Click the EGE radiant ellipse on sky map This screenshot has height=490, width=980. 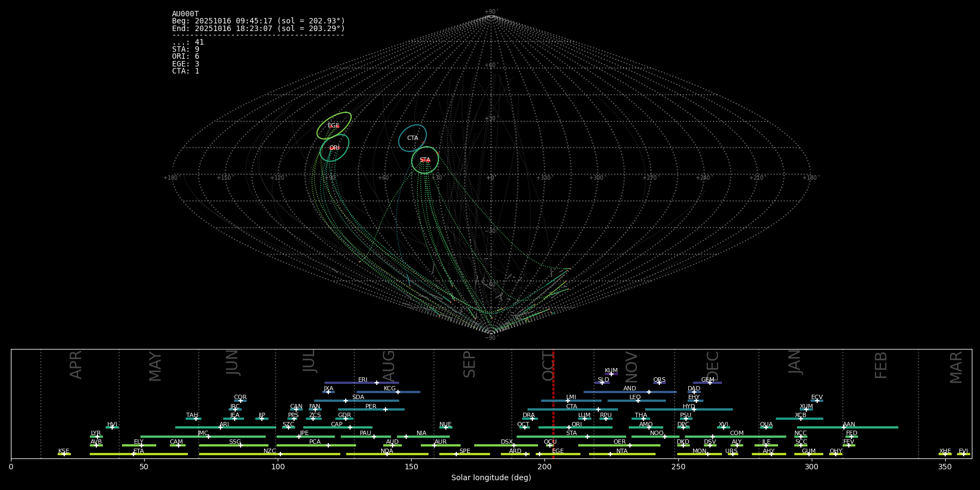(334, 126)
